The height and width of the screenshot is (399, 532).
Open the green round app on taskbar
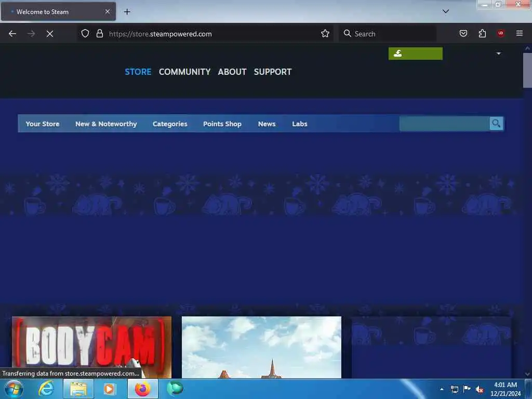(175, 389)
